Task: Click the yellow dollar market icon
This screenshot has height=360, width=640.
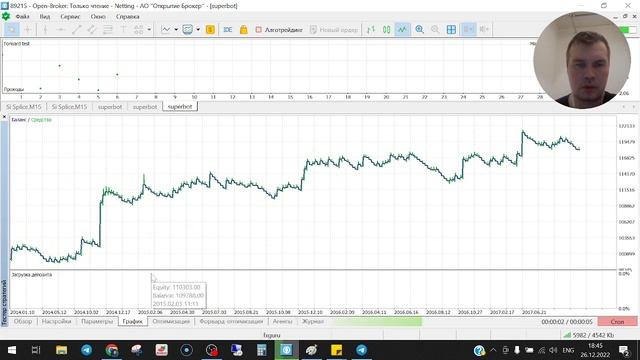Action: 210,29
